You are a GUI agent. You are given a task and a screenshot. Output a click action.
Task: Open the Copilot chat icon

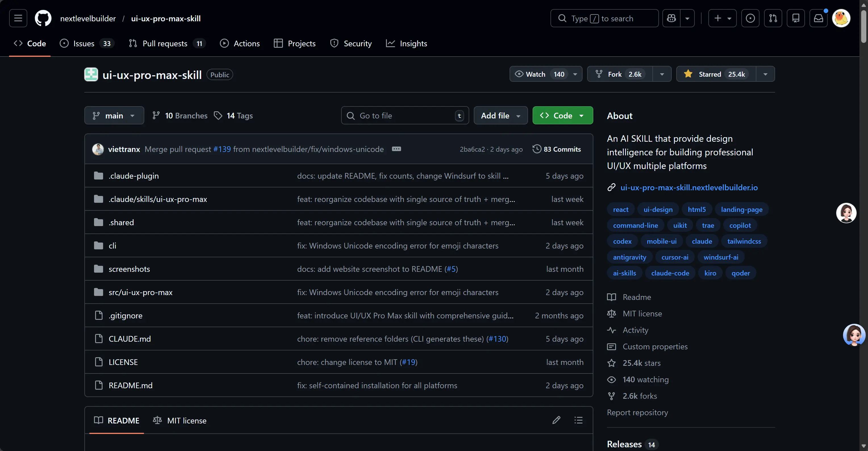click(x=671, y=18)
